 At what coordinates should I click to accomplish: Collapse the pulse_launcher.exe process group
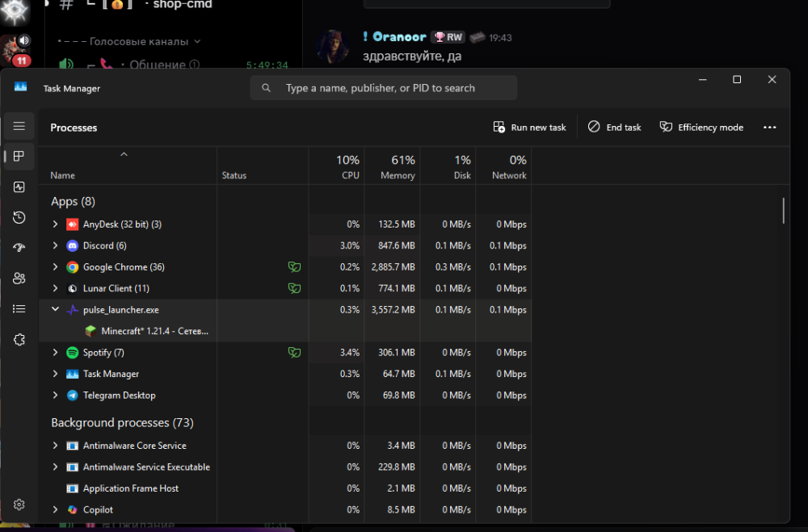point(55,310)
